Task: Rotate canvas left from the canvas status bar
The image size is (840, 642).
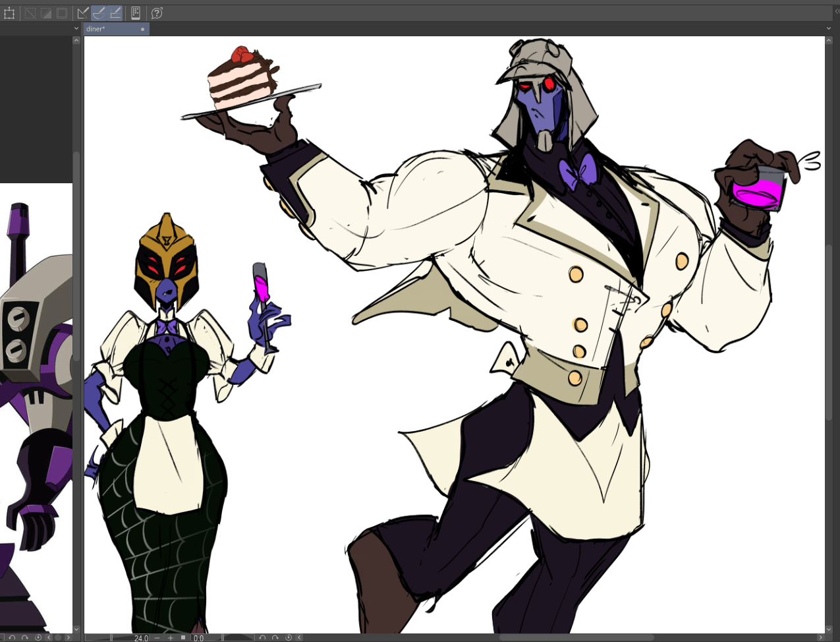Action: coord(262,637)
